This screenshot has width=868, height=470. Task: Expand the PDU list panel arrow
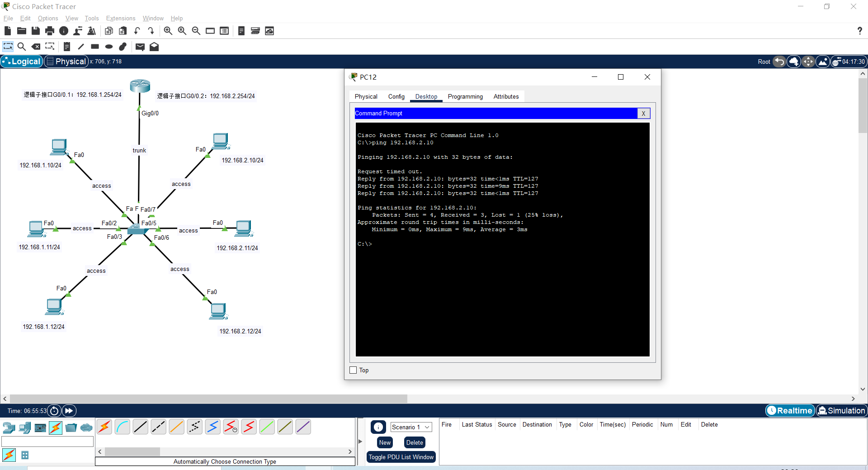(x=360, y=441)
